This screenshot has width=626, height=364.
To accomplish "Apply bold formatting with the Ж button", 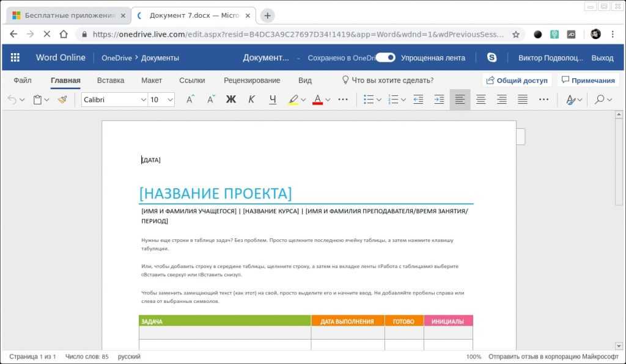I will click(230, 100).
